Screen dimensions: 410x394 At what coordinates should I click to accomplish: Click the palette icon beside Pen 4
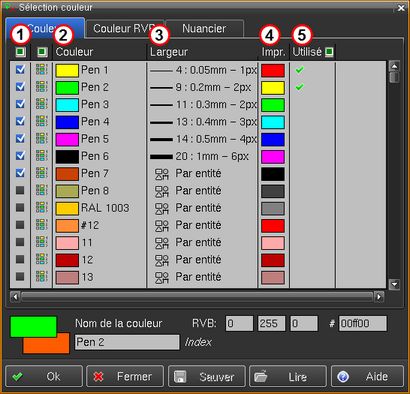click(x=42, y=121)
